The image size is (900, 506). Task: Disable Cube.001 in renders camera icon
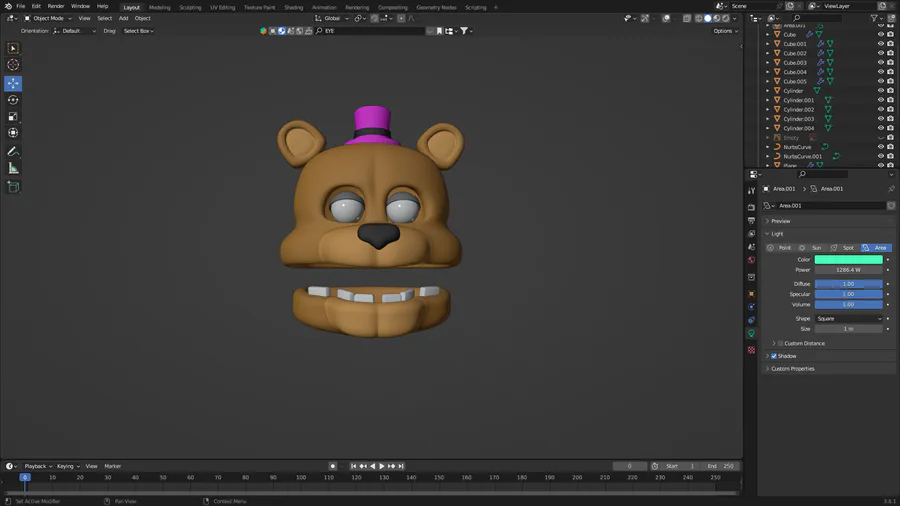click(x=890, y=44)
